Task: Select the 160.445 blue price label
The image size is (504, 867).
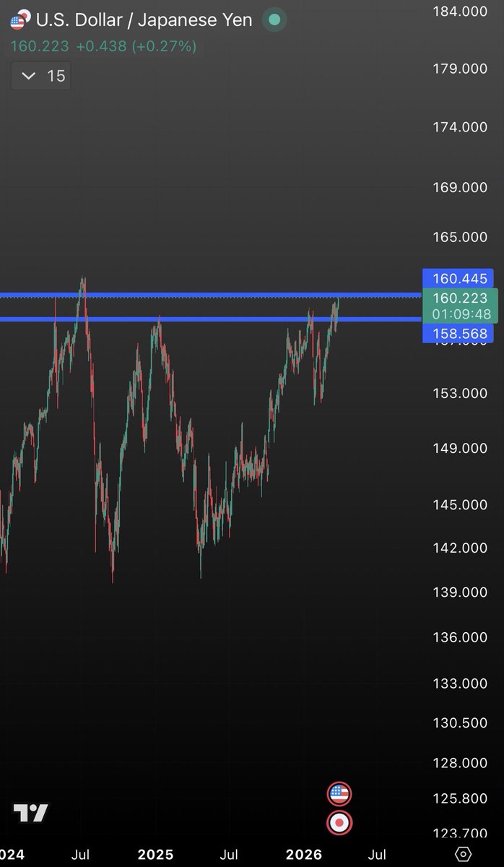Action: (460, 278)
